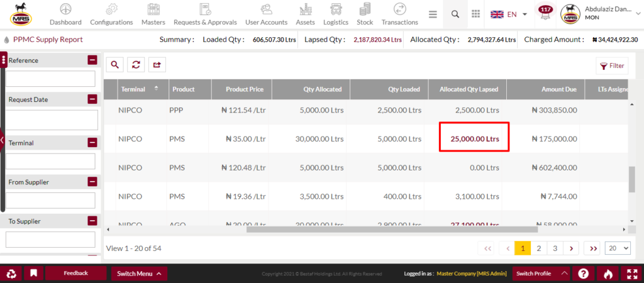Open the Masters menu

153,14
